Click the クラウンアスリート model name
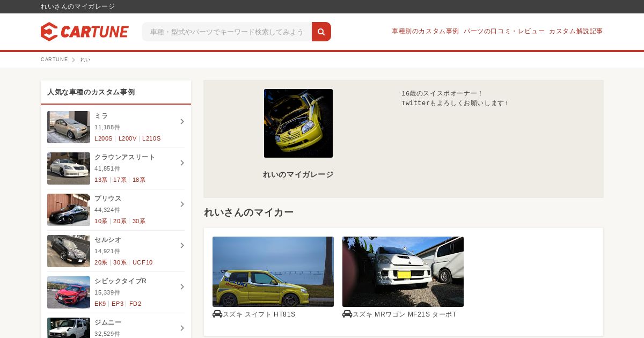Screen dimensions: 644x338 [125, 157]
